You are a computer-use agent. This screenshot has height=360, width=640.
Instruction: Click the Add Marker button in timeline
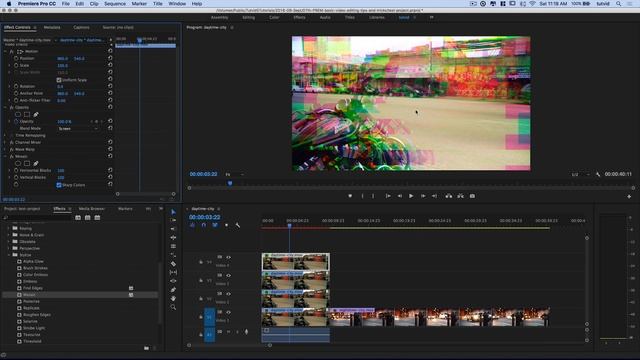click(x=227, y=225)
